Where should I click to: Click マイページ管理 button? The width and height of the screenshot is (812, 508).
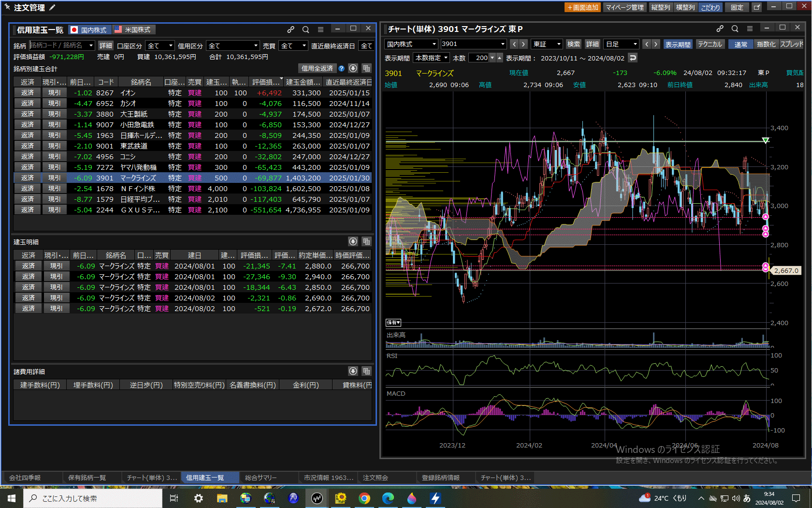[x=624, y=7]
